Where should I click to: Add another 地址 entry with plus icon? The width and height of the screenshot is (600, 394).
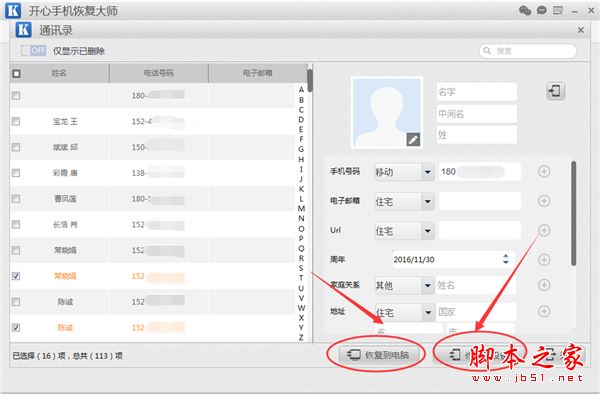tap(544, 311)
